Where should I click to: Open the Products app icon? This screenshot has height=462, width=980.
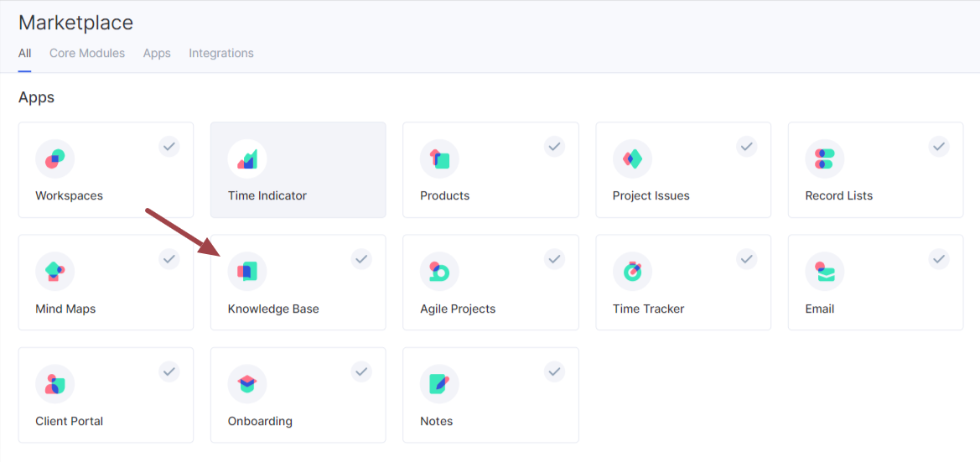pos(439,158)
